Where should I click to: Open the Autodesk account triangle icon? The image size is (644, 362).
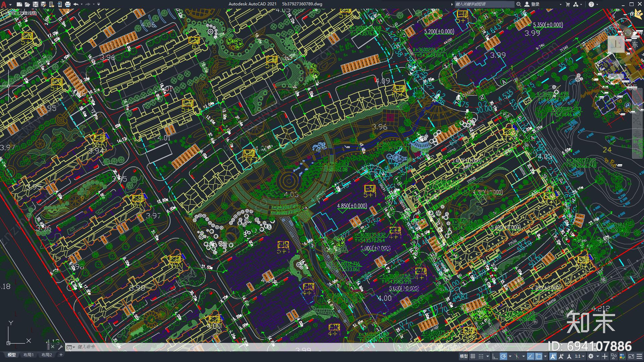tap(576, 4)
